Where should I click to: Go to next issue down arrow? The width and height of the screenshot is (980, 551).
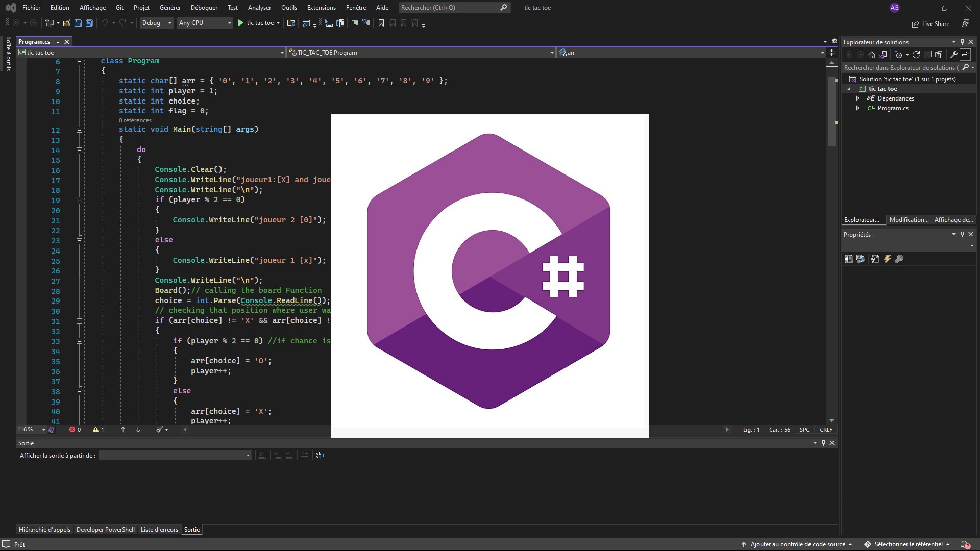[x=138, y=430]
